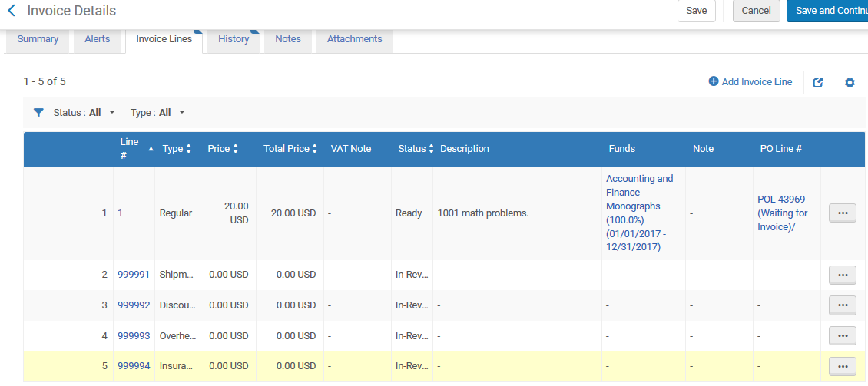
Task: Open invoice line 999991 link
Action: pyautogui.click(x=134, y=274)
